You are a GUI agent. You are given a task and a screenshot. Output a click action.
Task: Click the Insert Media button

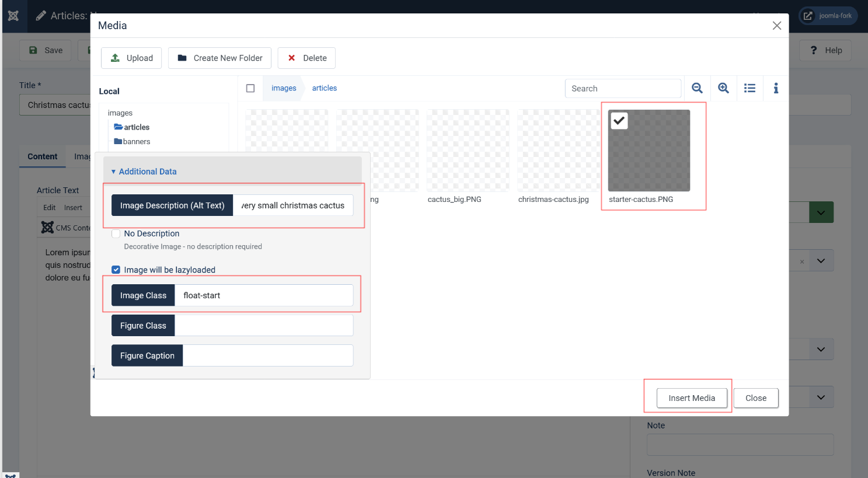pyautogui.click(x=692, y=398)
